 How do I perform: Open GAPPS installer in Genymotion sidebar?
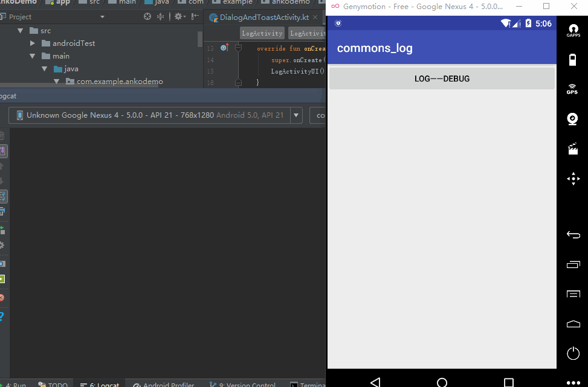(572, 30)
